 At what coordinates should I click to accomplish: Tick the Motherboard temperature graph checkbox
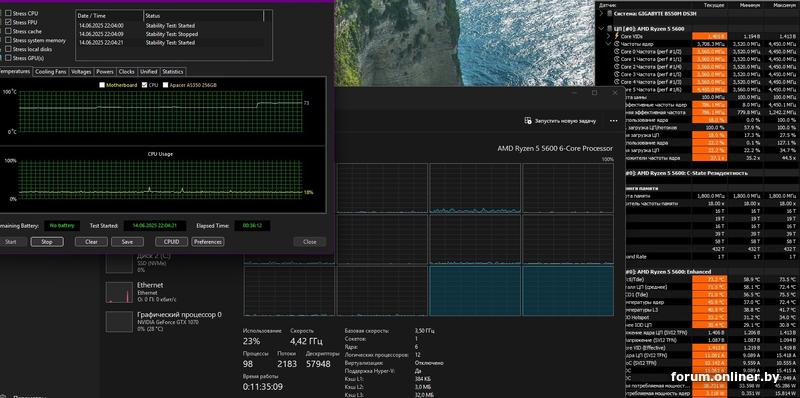102,85
